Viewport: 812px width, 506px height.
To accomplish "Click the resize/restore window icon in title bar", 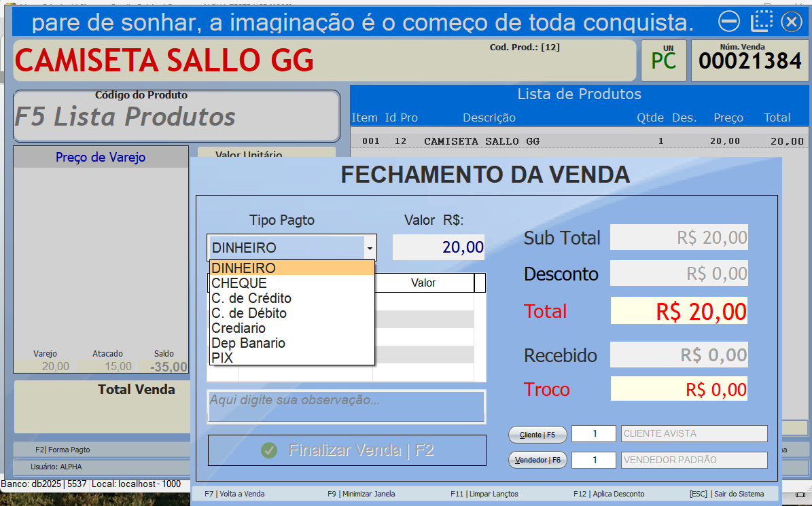I will coord(761,21).
